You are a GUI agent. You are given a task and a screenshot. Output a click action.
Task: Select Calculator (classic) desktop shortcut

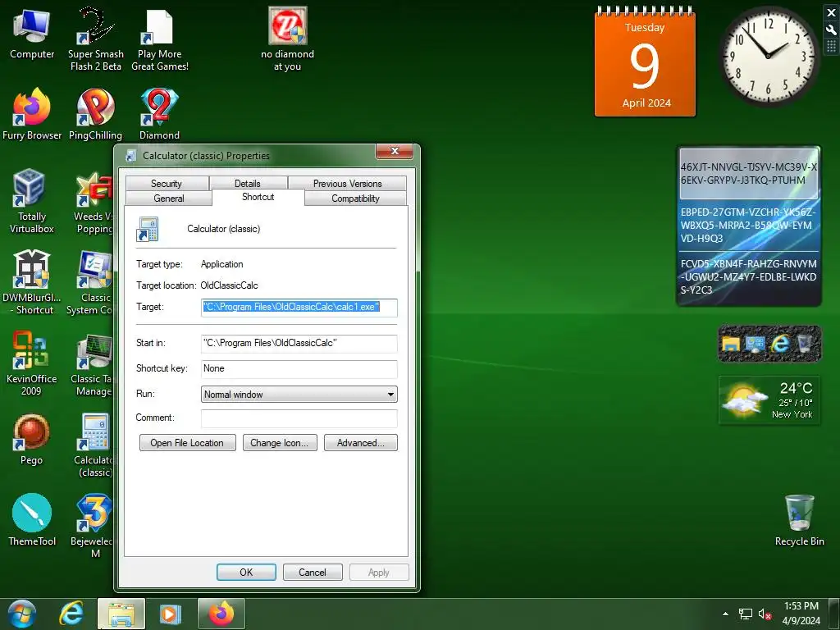(x=94, y=445)
